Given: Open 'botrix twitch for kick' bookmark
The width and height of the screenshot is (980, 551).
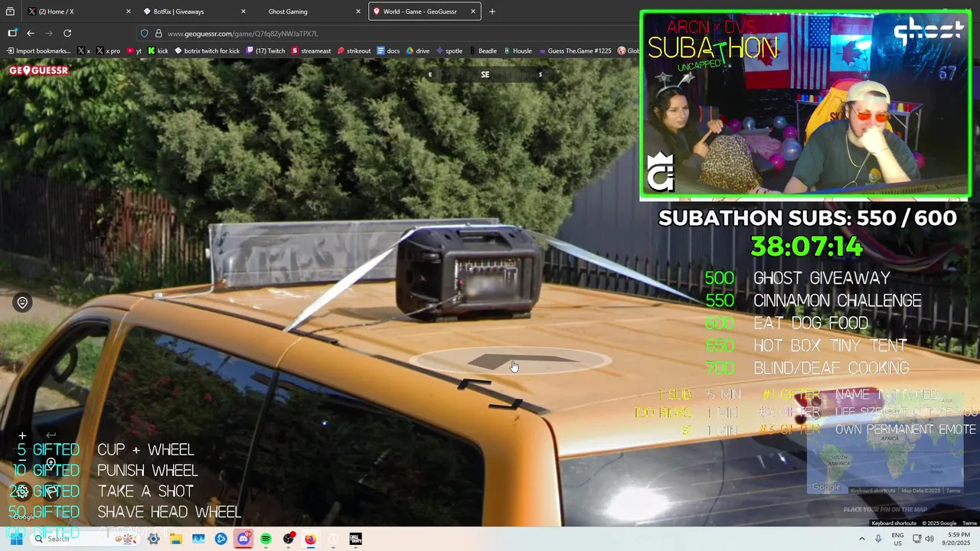Looking at the screenshot, I should tap(207, 51).
